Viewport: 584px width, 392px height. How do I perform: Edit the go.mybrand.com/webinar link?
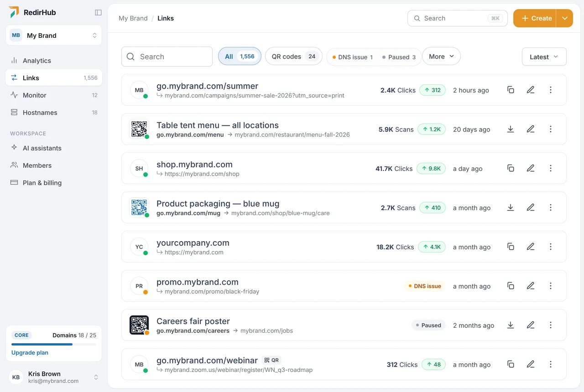point(531,364)
